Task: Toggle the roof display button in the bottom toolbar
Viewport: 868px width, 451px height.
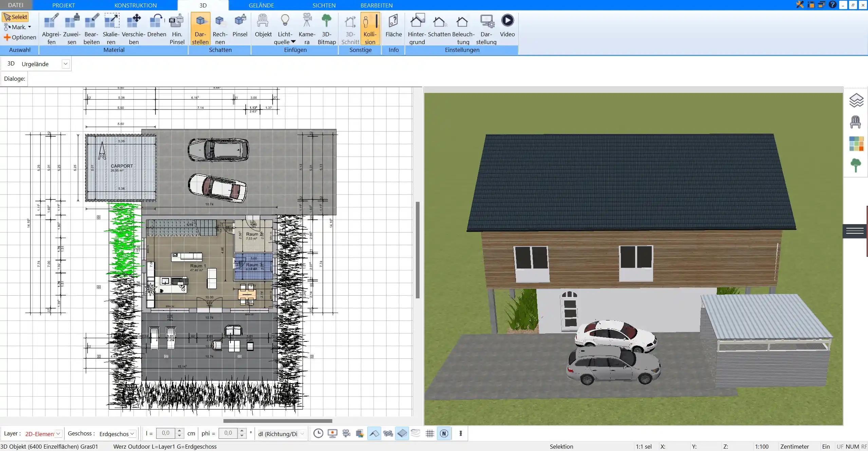Action: point(374,433)
